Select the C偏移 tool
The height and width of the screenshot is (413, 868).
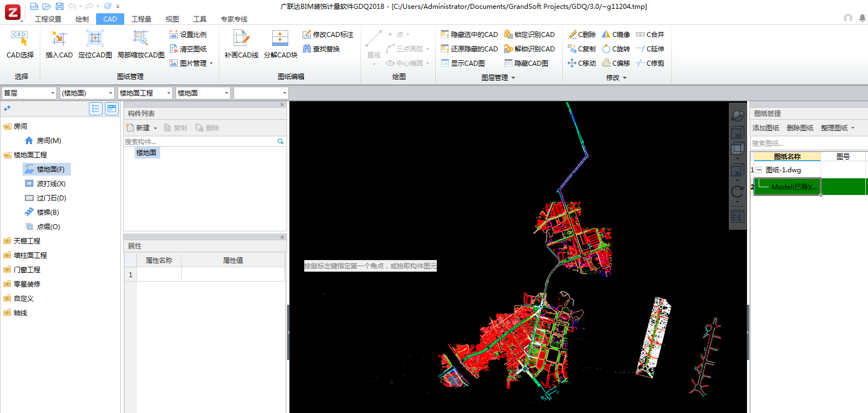pos(616,63)
